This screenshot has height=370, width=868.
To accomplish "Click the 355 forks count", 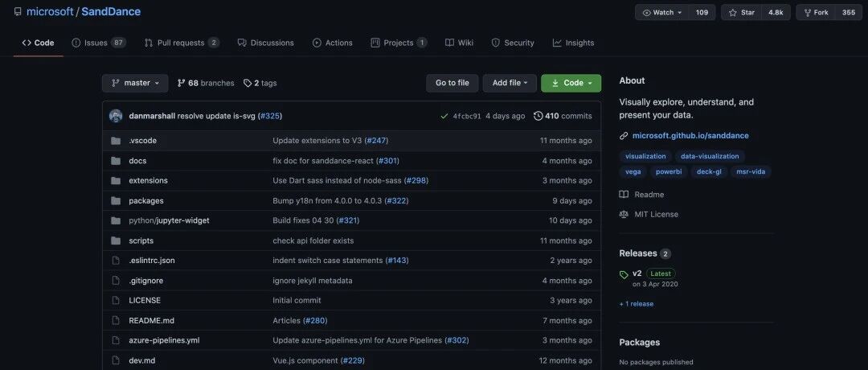I will point(849,12).
